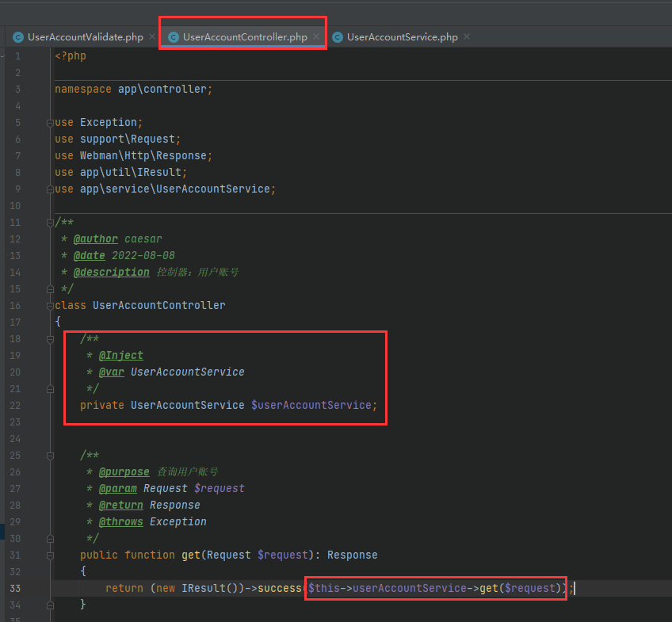Click line number 22 in the gutter
Viewport: 672px width, 622px height.
(15, 406)
